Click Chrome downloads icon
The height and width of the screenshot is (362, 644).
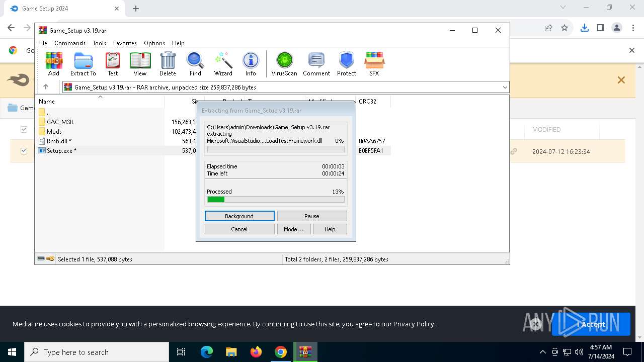584,28
